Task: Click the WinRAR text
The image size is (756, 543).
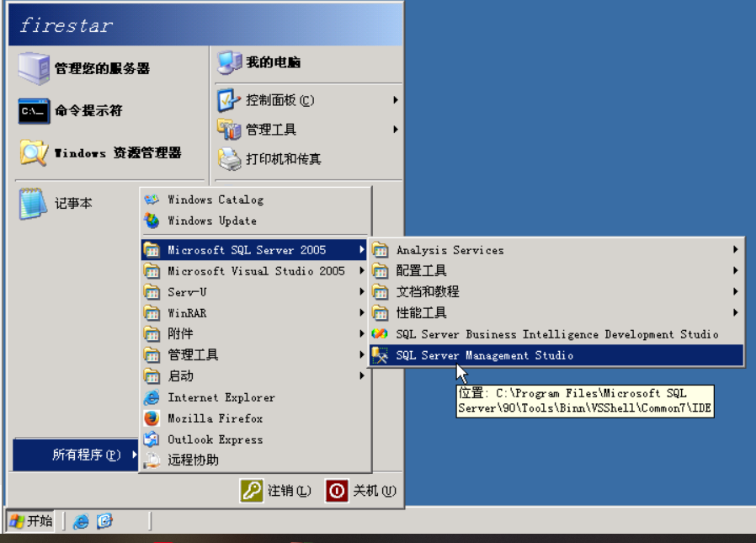Action: (x=187, y=313)
